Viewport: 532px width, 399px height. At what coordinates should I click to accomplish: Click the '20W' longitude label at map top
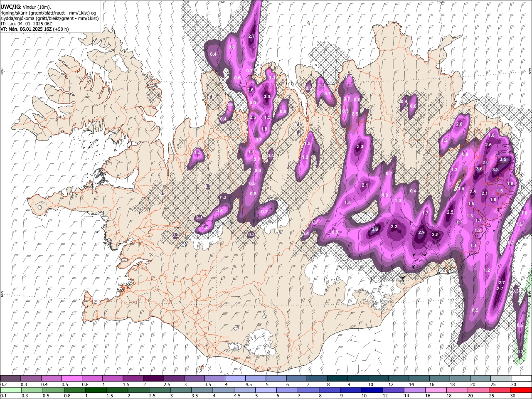(221, 2)
